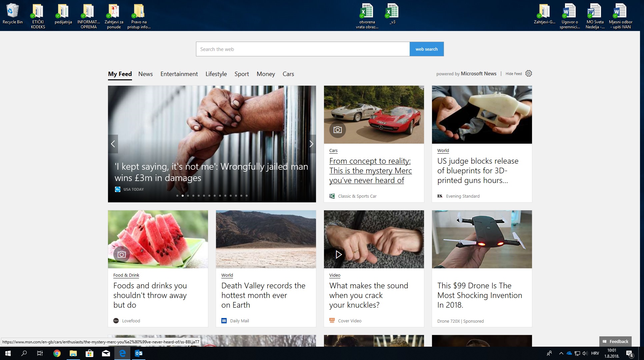Image resolution: width=644 pixels, height=360 pixels.
Task: Show hidden system tray icons
Action: click(x=561, y=353)
